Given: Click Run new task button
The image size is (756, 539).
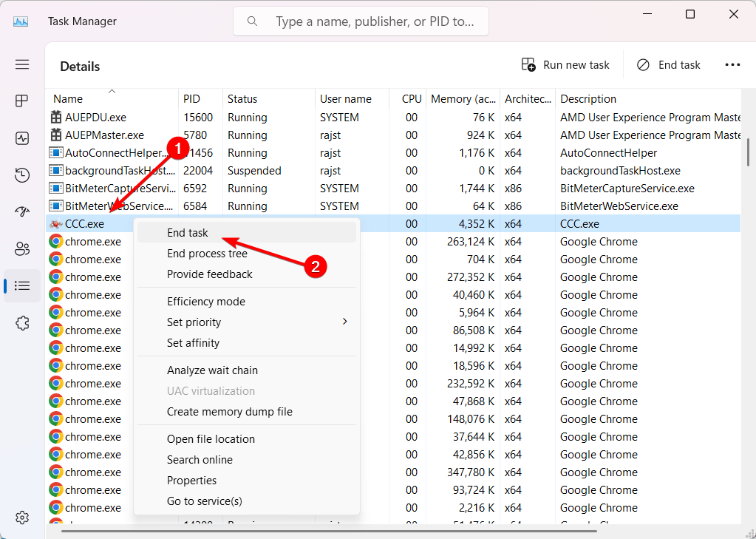Looking at the screenshot, I should [x=565, y=64].
